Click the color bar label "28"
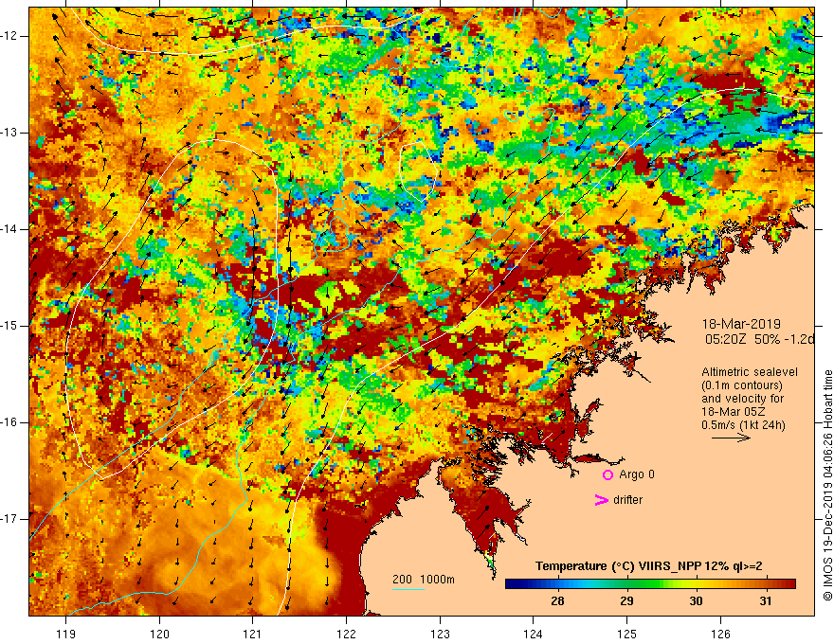This screenshot has width=834, height=644. [557, 601]
